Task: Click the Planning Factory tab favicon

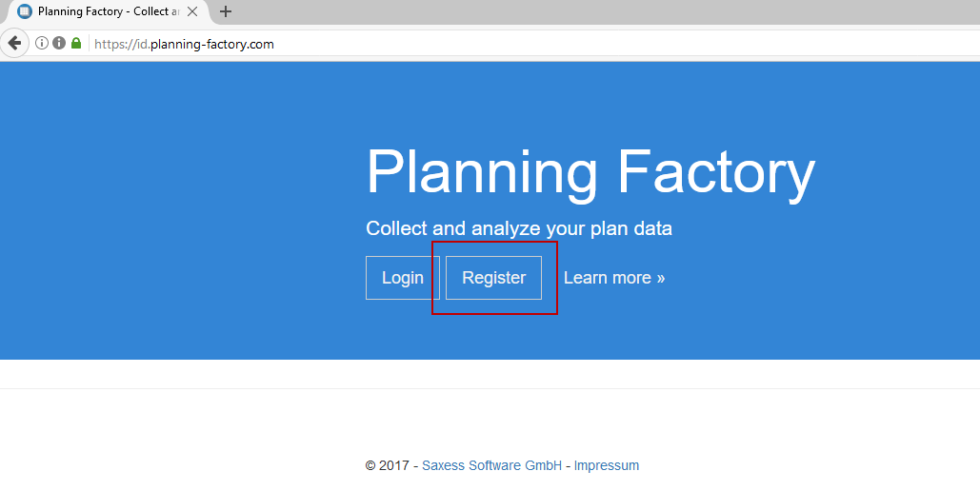Action: [24, 12]
